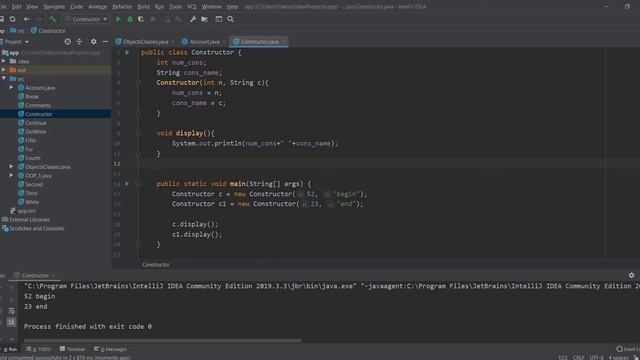Expand OOP_1.java node in project tree
The image size is (640, 360).
pos(11,176)
